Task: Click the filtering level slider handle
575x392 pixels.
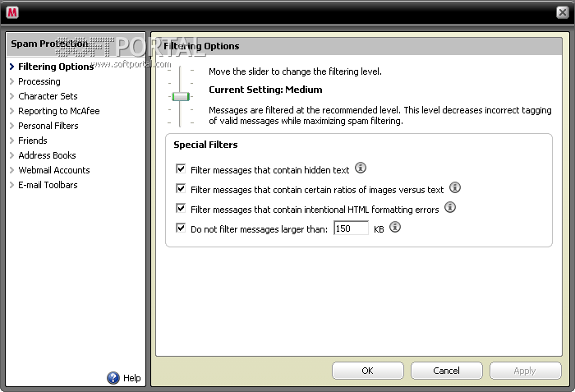Action: (x=181, y=96)
